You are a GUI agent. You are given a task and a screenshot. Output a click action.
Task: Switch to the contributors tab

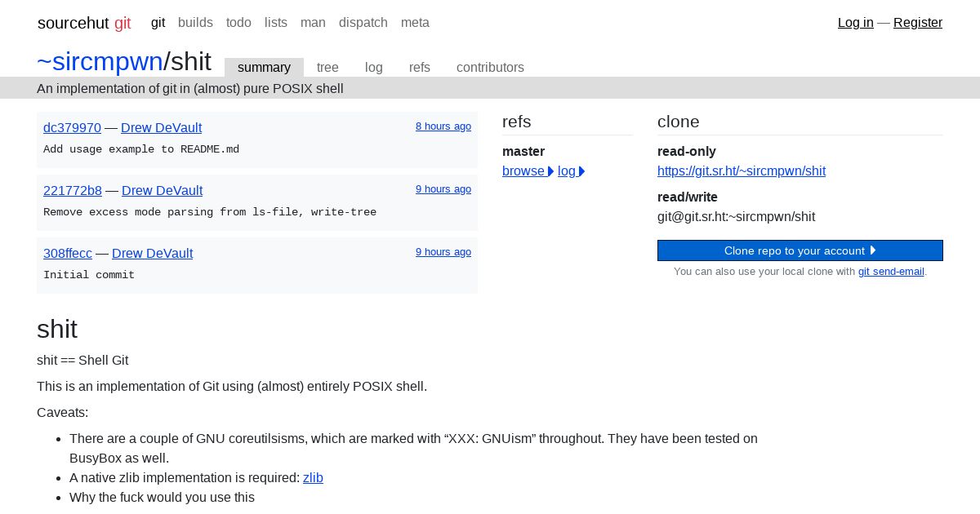(x=490, y=68)
